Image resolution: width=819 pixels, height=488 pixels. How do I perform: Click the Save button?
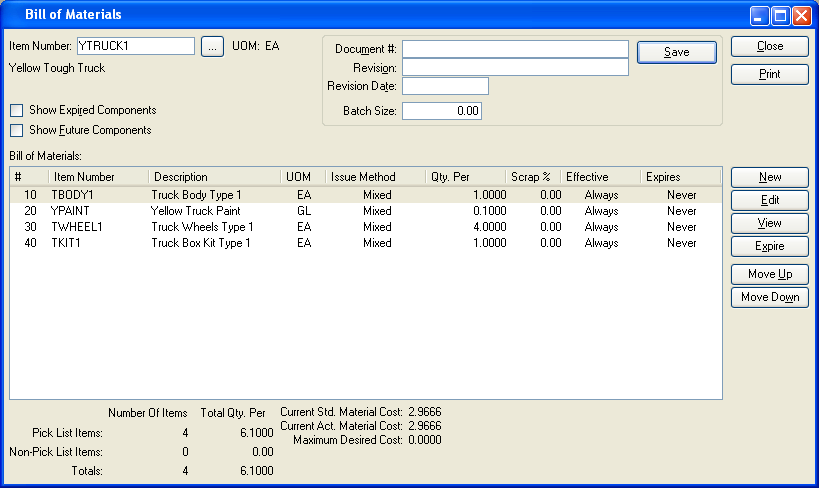[x=676, y=52]
